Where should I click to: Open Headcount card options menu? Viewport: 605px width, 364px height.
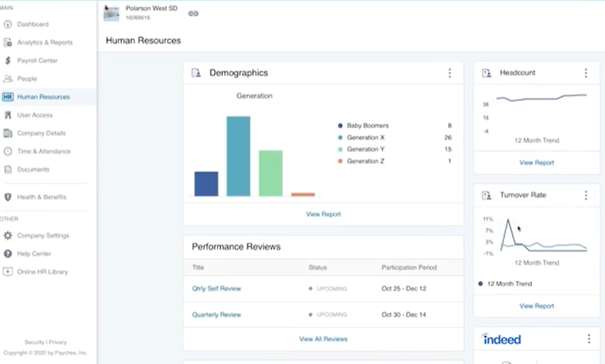586,73
